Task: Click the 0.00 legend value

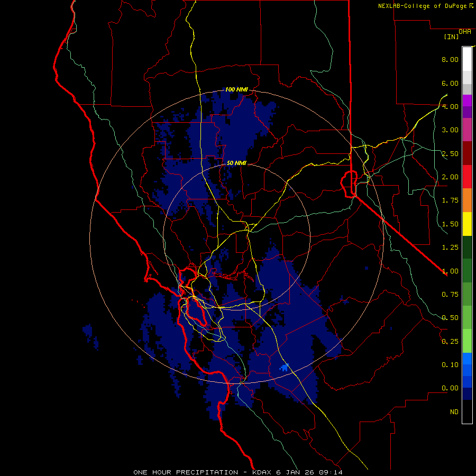Action: [x=450, y=388]
